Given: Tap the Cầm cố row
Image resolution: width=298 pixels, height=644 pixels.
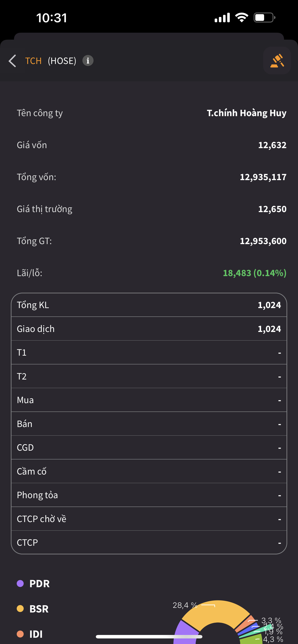Looking at the screenshot, I should 149,471.
